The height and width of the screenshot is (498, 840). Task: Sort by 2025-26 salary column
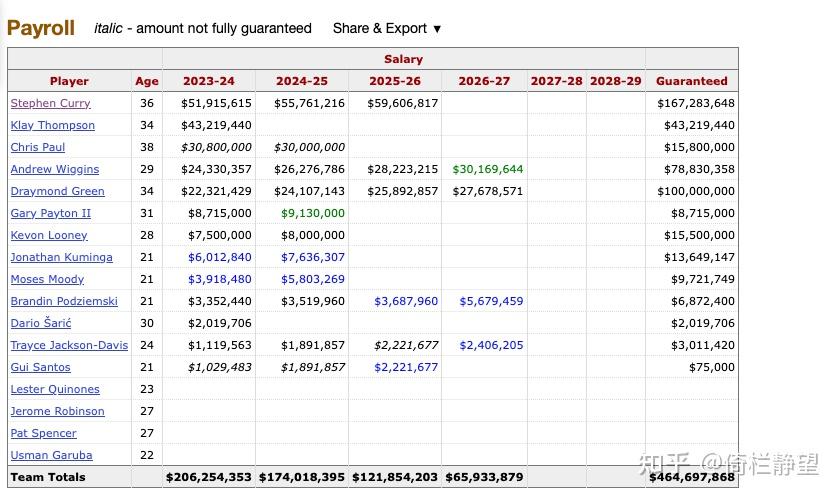[x=395, y=81]
